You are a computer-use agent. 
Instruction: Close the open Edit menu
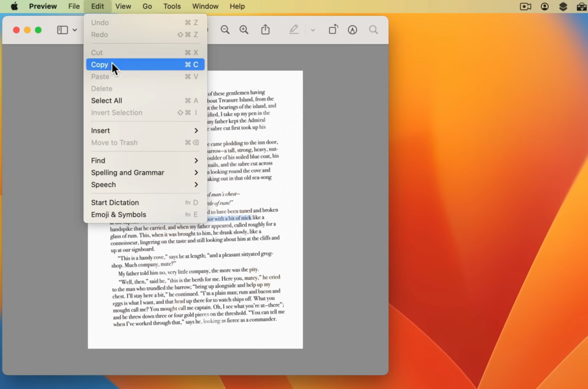(98, 6)
